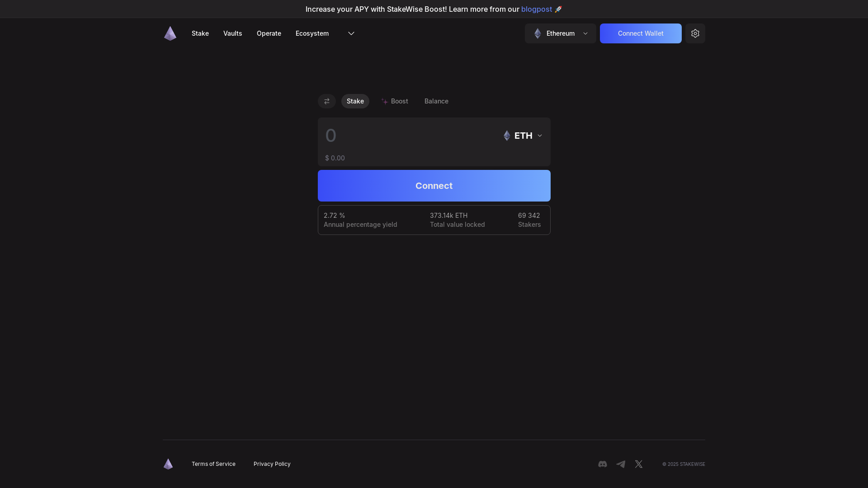
Task: Open Privacy Policy link
Action: tap(272, 464)
